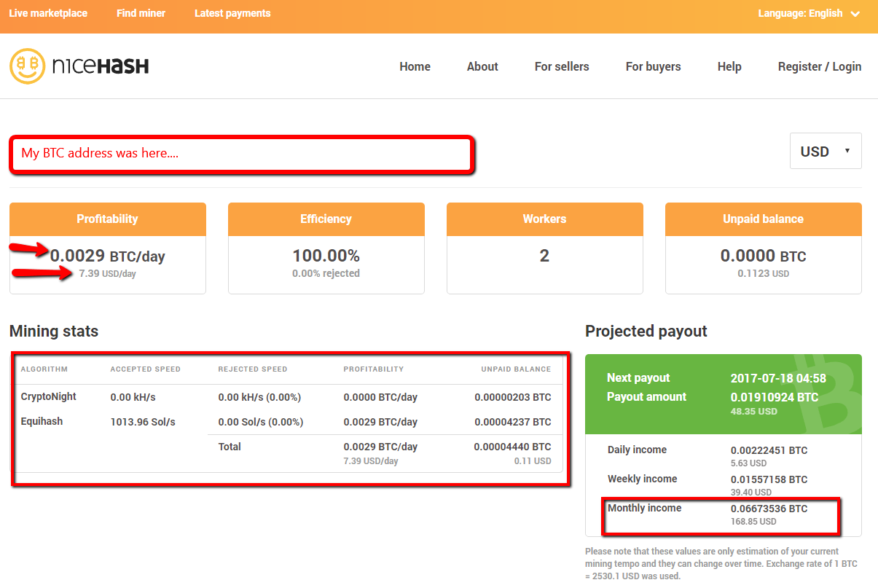Viewport: 878px width, 588px height.
Task: Click the 0.00 kH/s (0.00%) rejected speed
Action: coord(259,398)
